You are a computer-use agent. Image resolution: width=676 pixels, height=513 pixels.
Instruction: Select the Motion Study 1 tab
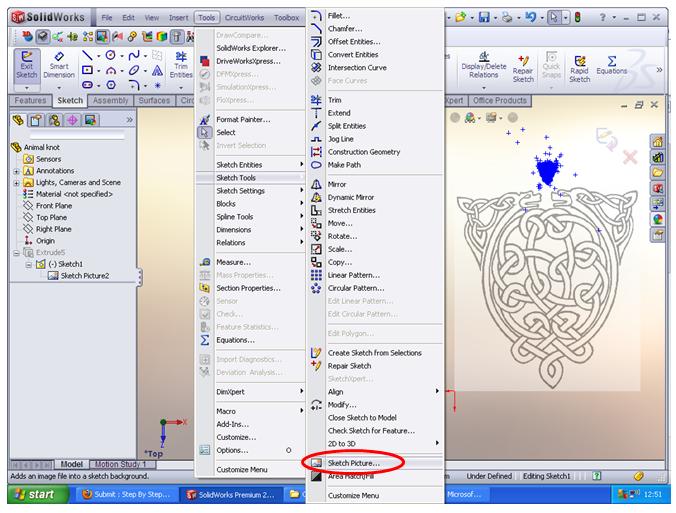point(121,464)
